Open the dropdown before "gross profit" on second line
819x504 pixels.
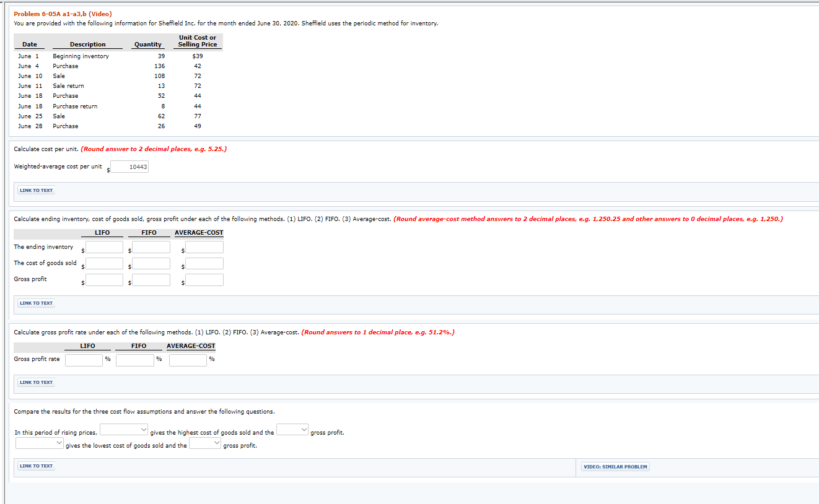tap(204, 443)
